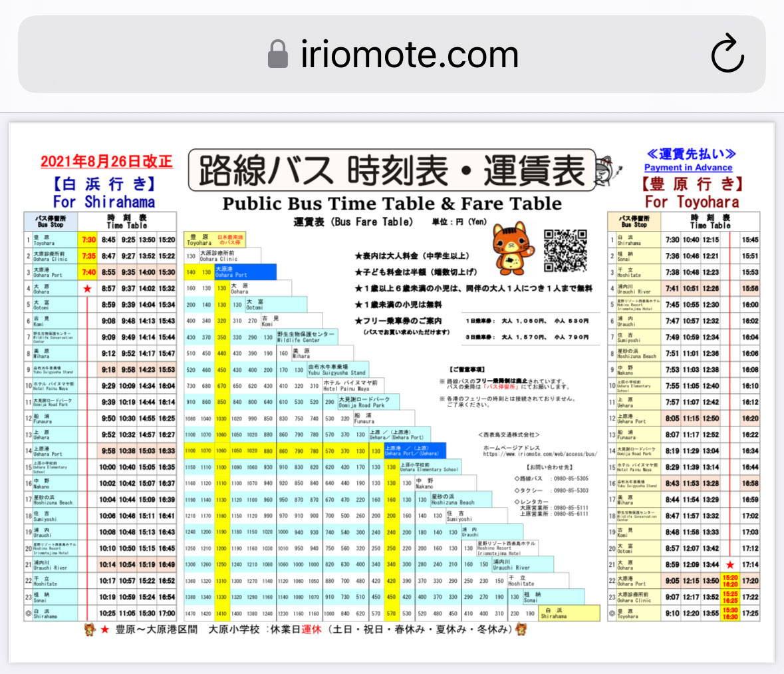Screen dimensions: 784x674
Task: Click the QR code image
Action: coord(565,250)
